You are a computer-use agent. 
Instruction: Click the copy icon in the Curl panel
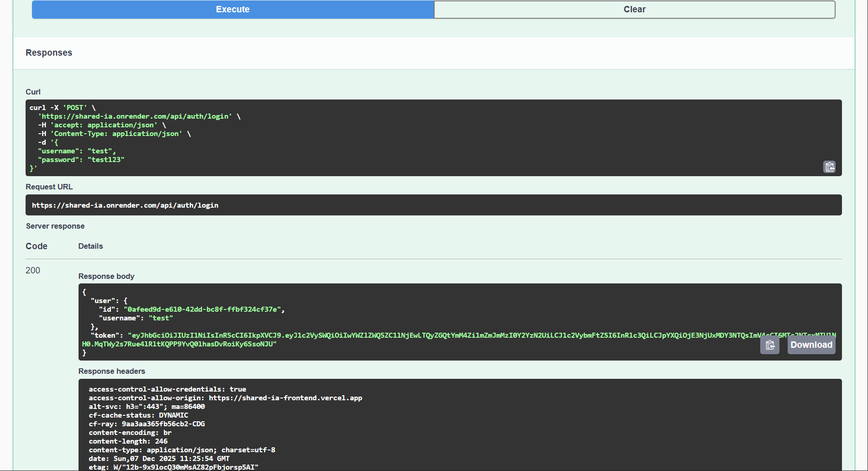(829, 167)
